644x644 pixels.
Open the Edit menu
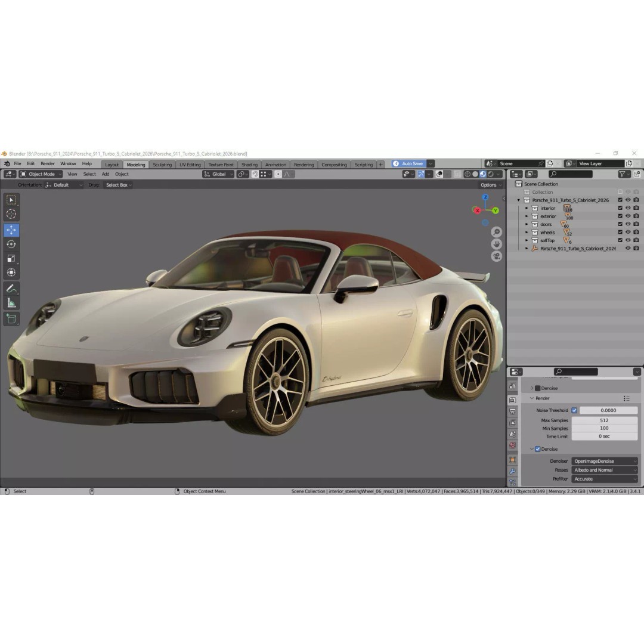[x=31, y=163]
